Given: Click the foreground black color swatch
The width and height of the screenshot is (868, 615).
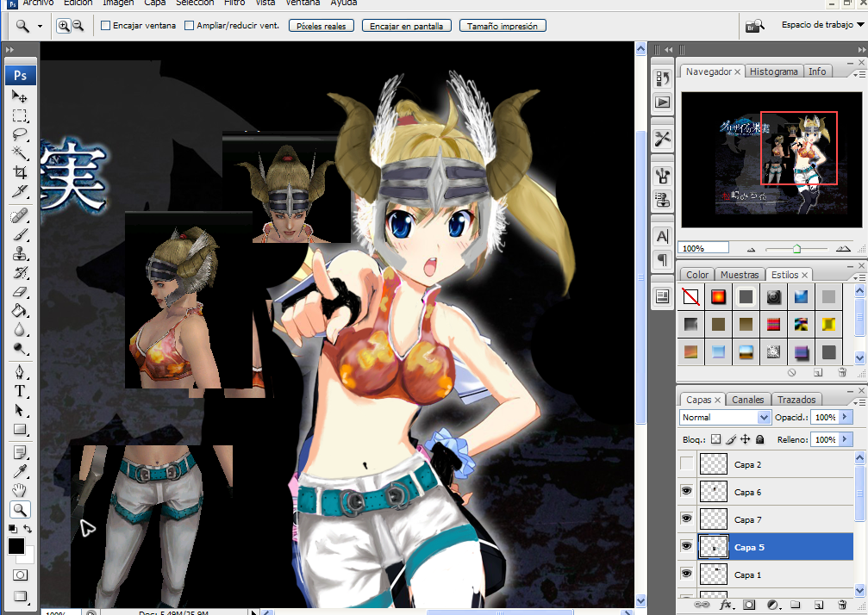Looking at the screenshot, I should (16, 546).
